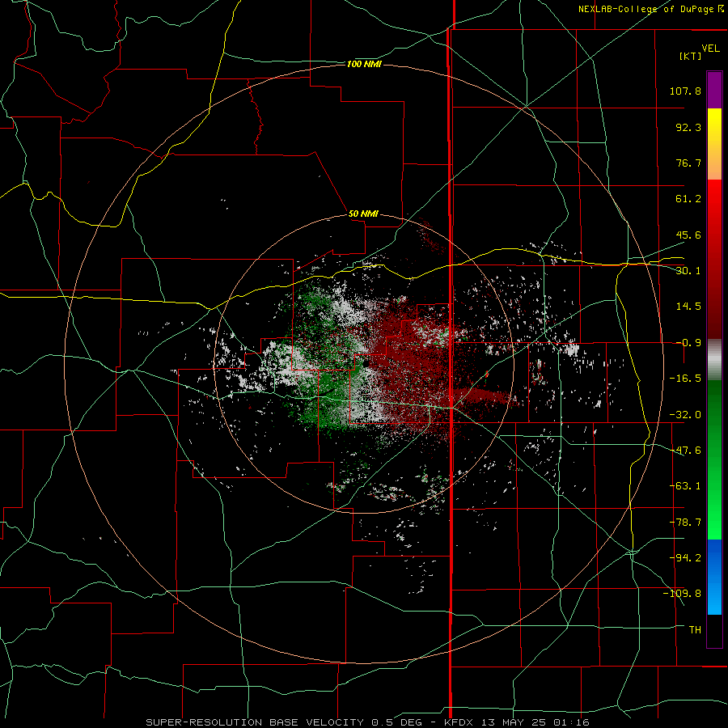The image size is (728, 728).
Task: Click the 50 NMI range ring label
Action: pos(363,214)
